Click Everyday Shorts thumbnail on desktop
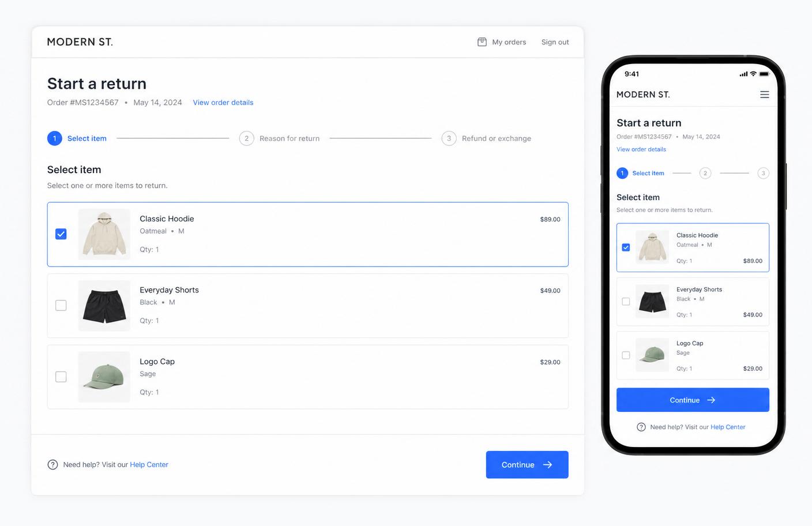Image resolution: width=812 pixels, height=526 pixels. pyautogui.click(x=104, y=306)
